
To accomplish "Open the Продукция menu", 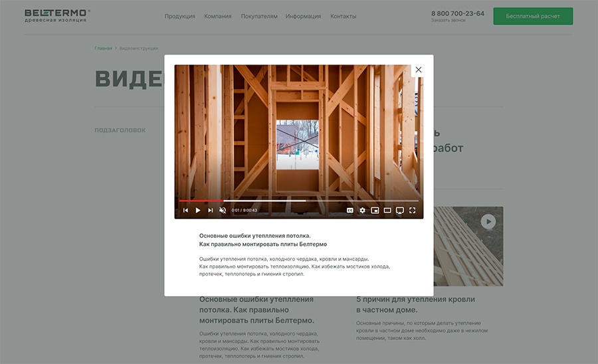I will click(179, 17).
